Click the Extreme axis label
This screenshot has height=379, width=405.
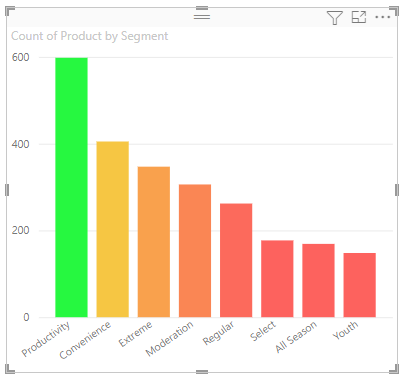(x=136, y=334)
